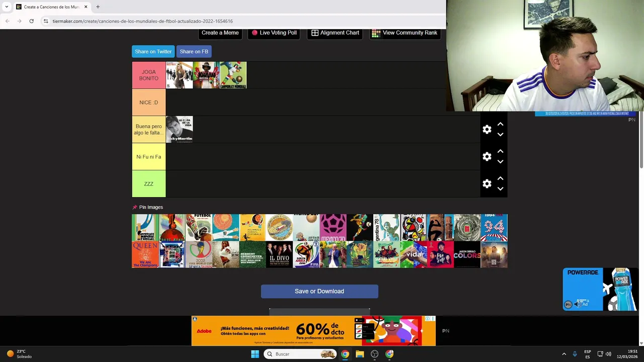The width and height of the screenshot is (644, 362).
Task: View Community Rank
Action: point(405,33)
